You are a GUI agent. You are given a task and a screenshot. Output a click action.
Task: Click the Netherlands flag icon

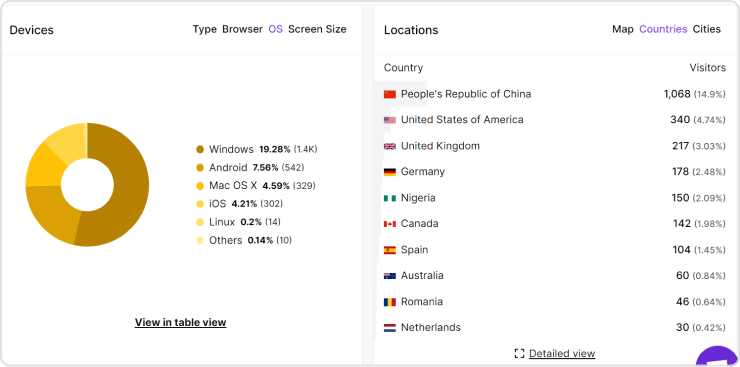click(x=389, y=328)
